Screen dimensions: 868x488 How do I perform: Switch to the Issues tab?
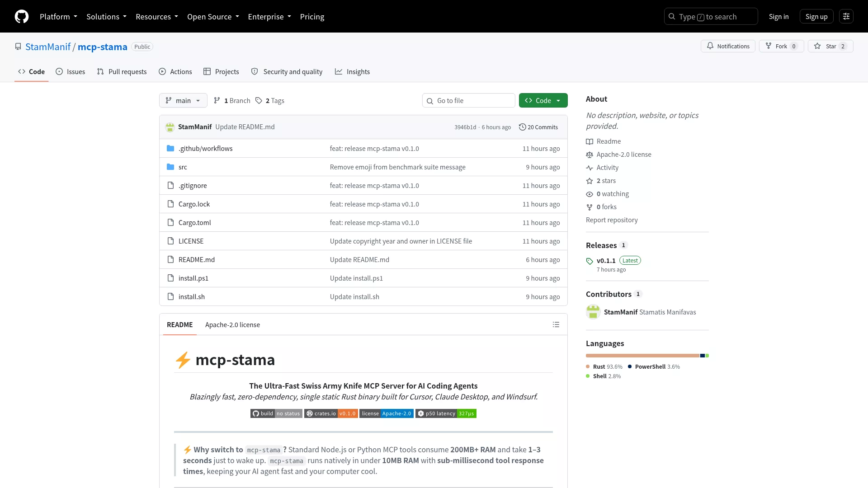[71, 71]
